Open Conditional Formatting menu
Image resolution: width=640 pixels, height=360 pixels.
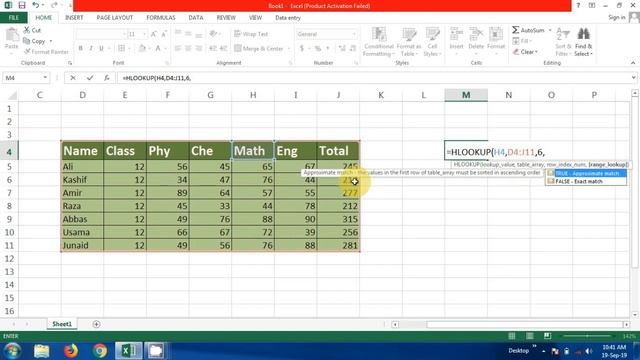coord(379,42)
